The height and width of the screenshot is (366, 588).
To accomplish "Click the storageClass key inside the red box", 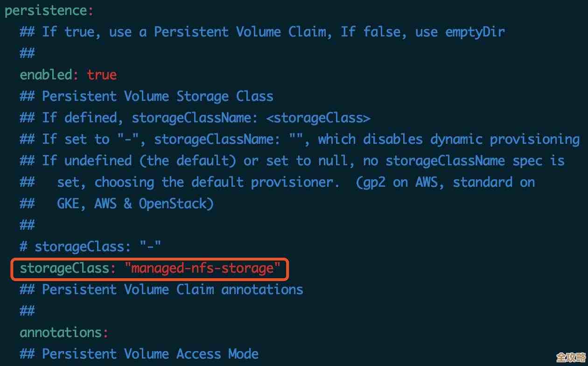I will (64, 268).
